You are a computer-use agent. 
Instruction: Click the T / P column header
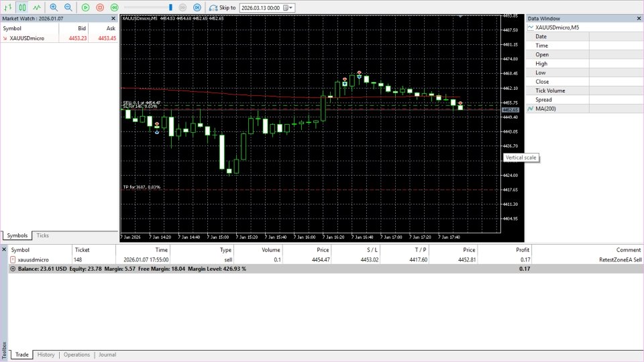point(421,250)
